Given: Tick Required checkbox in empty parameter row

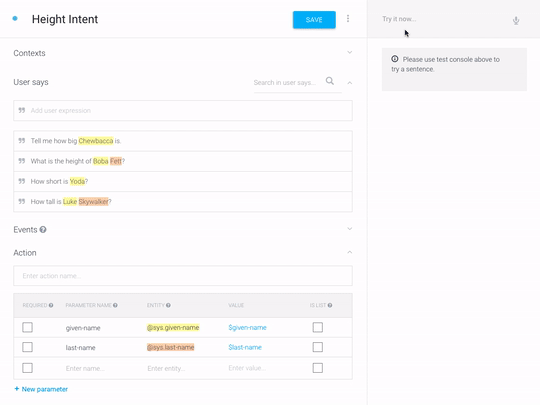Looking at the screenshot, I should pyautogui.click(x=28, y=368).
